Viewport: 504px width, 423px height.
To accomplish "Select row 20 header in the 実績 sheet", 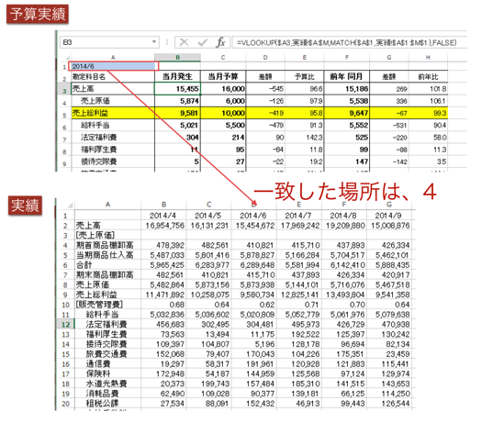I will pos(65,404).
